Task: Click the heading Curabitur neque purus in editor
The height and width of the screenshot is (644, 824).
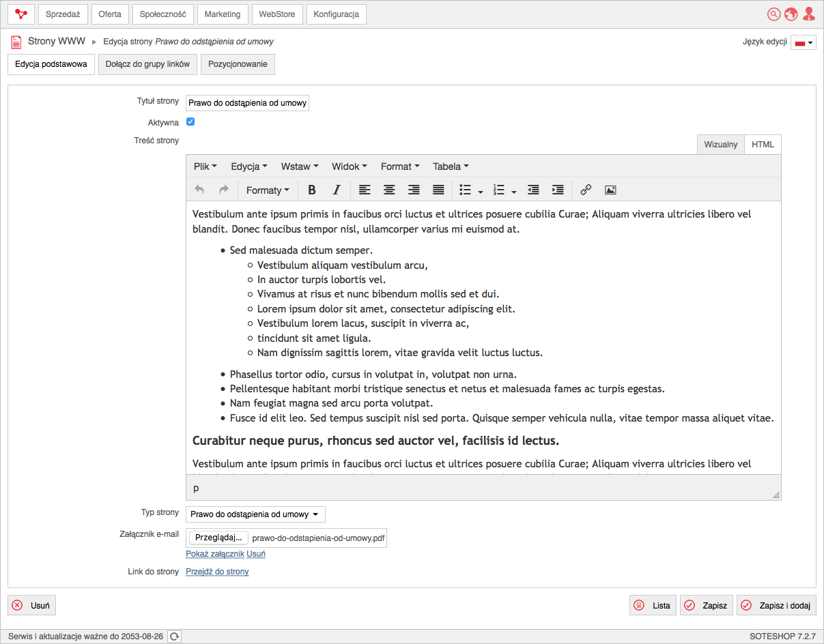Action: 375,441
